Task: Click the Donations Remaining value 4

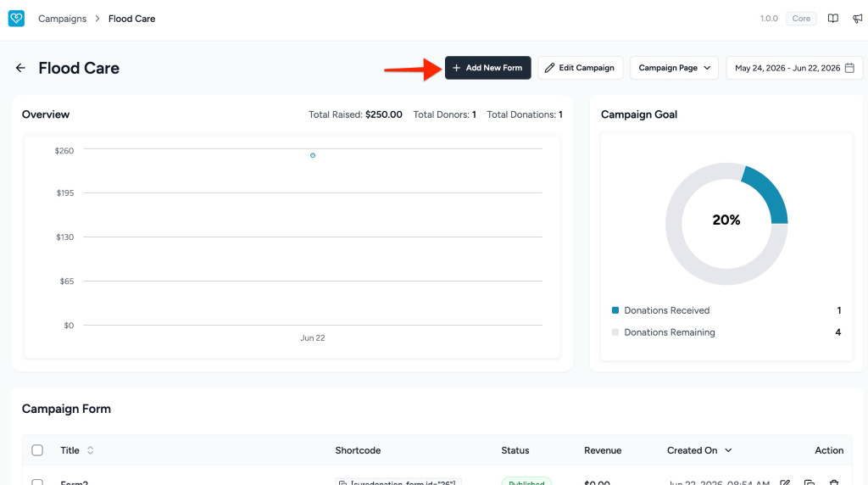Action: pos(838,332)
